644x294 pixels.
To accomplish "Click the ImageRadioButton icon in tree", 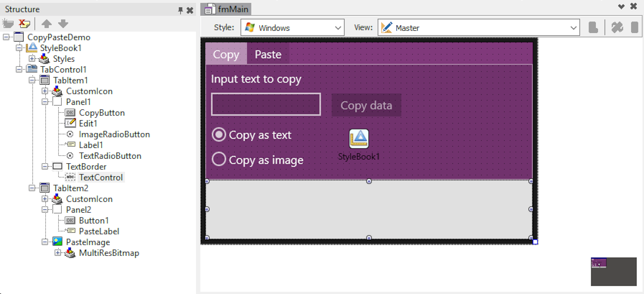I will click(x=70, y=134).
